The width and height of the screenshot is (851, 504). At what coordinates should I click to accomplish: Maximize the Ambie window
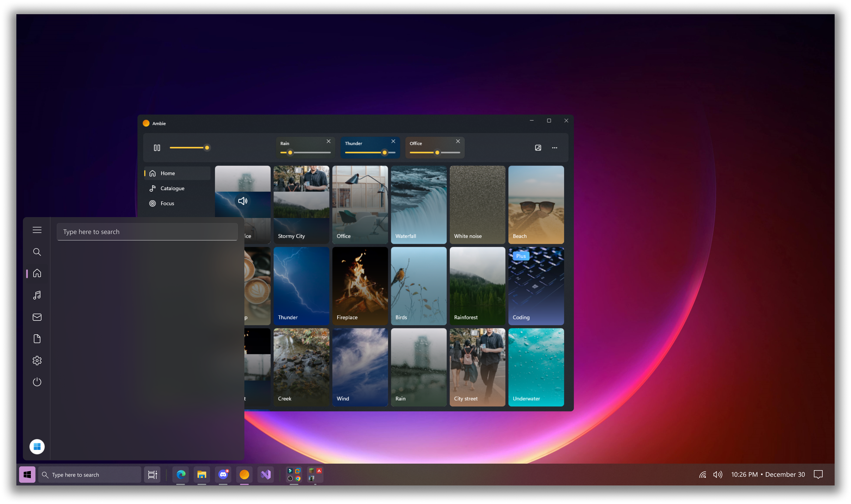[549, 121]
